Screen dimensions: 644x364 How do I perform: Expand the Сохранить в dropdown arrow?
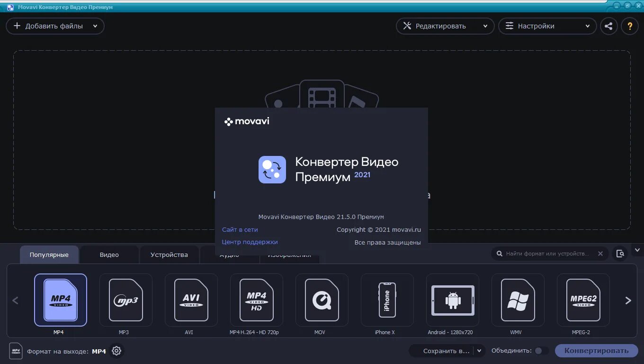pos(479,351)
